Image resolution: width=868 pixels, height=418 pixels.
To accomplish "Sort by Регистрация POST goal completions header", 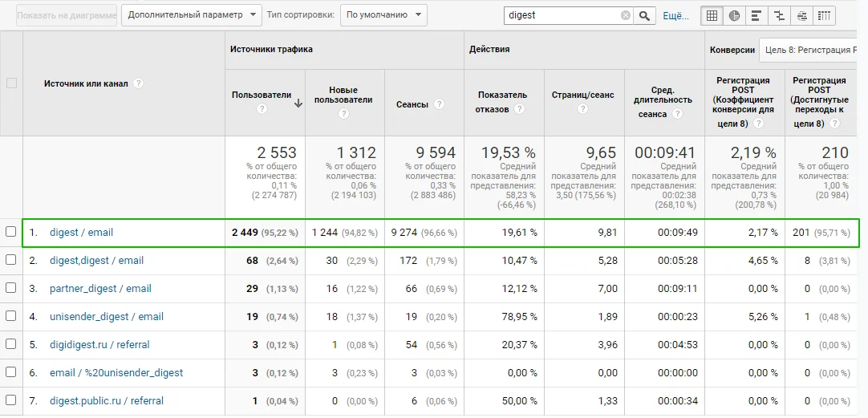I will tap(819, 102).
